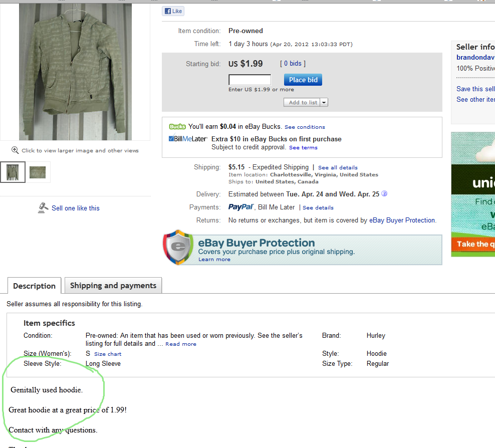Click inside the bid amount input field
495x448 pixels.
click(250, 79)
